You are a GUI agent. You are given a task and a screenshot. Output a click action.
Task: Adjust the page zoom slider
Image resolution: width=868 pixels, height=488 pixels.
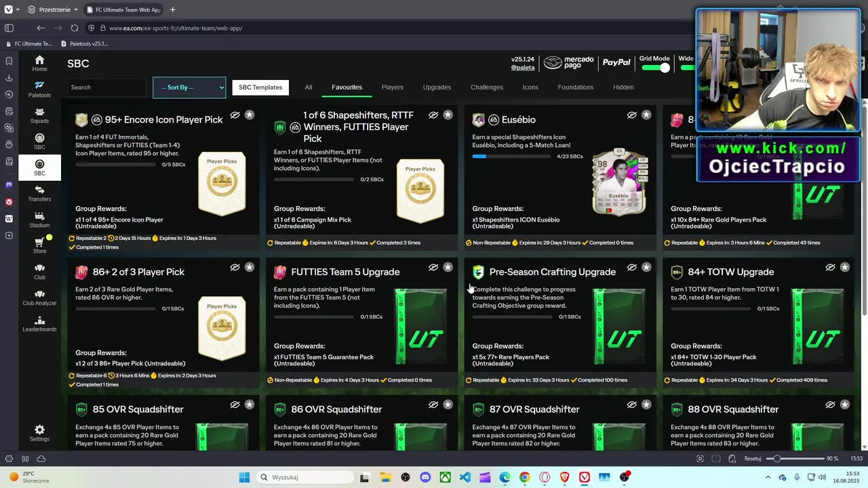coord(795,459)
